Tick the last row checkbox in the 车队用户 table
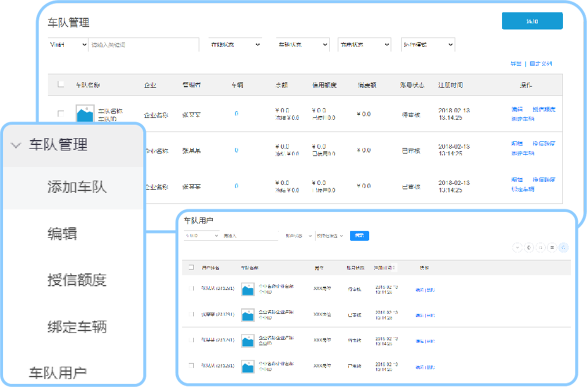This screenshot has height=387, width=587. (x=191, y=365)
